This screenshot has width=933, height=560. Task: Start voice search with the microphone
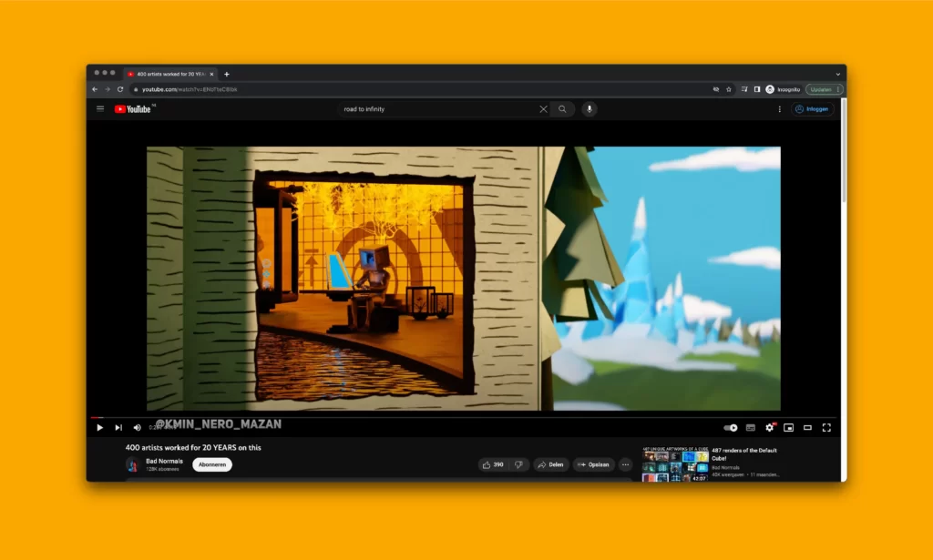(x=590, y=109)
